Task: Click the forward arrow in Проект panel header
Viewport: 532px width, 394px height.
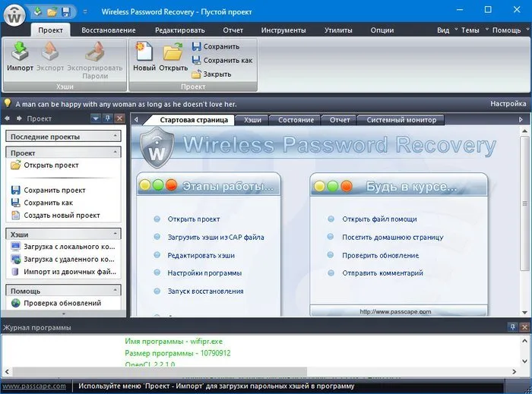Action: pos(19,118)
